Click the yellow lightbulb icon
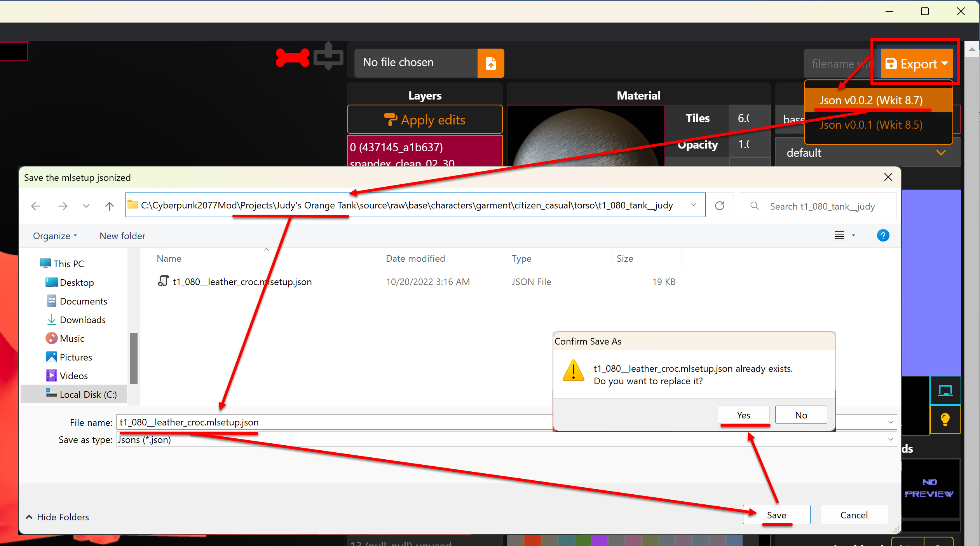 pos(945,419)
